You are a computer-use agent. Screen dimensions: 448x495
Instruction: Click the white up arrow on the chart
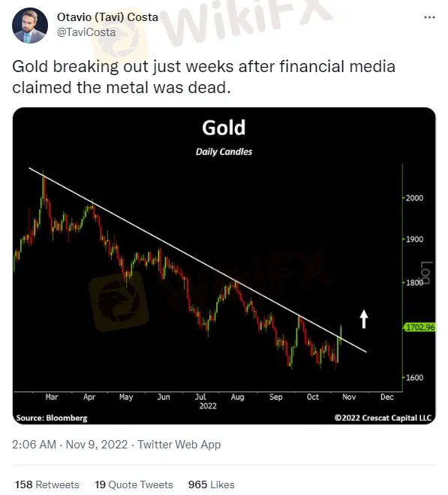click(364, 318)
